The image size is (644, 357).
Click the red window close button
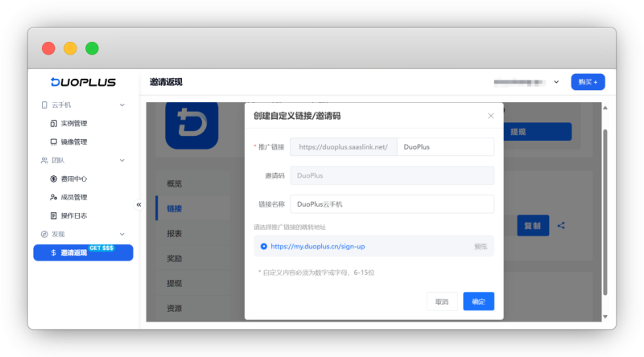pyautogui.click(x=48, y=48)
